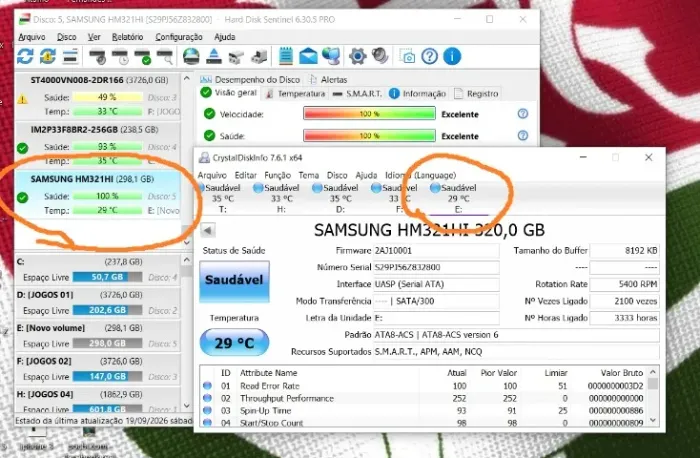Open Tema menu in CrystalDiskInfo

308,175
